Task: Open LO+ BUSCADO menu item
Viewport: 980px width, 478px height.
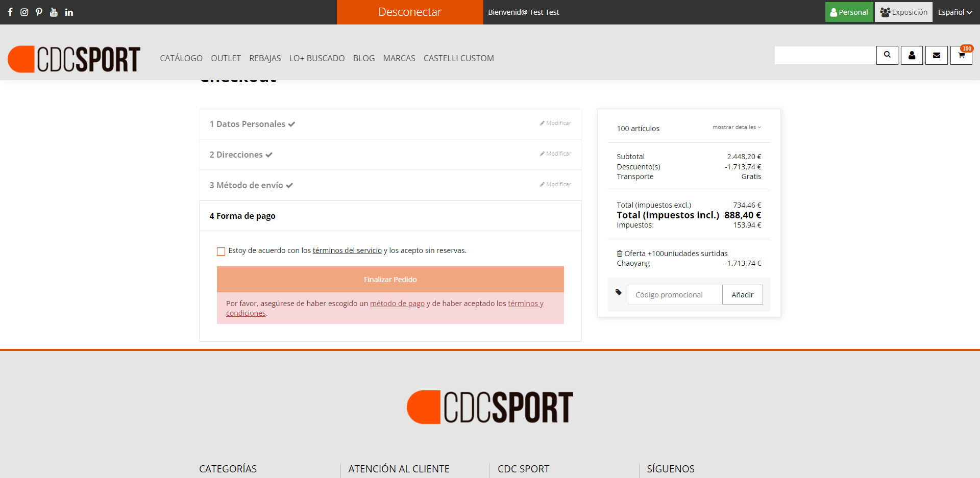Action: 317,58
